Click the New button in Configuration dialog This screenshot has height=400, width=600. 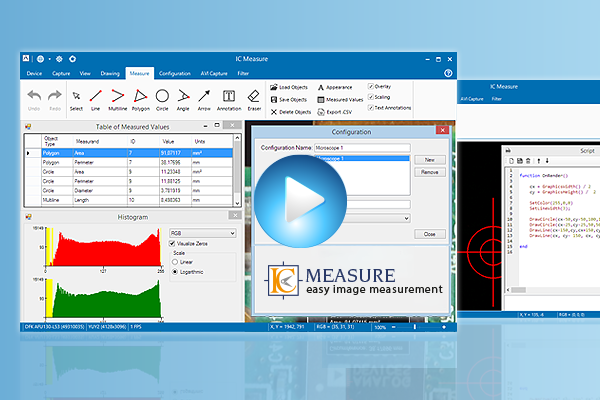(x=428, y=159)
